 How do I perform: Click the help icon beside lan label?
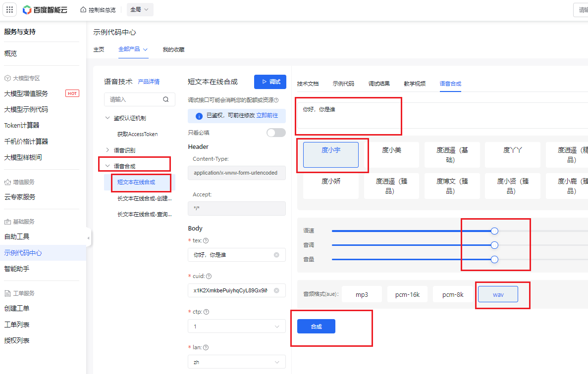tap(206, 347)
